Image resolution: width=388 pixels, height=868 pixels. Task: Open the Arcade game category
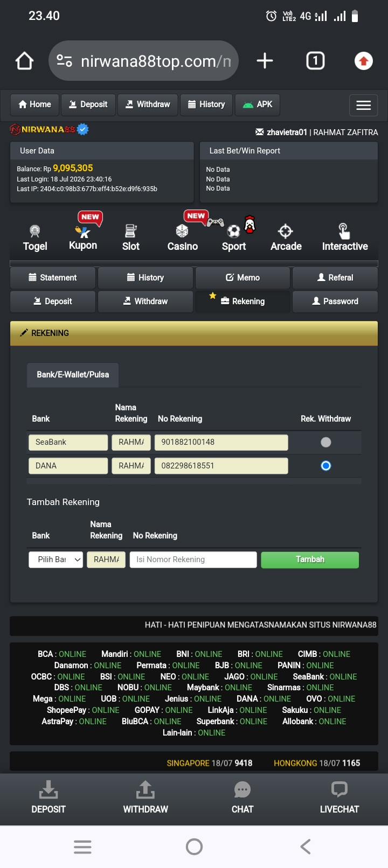(x=286, y=238)
